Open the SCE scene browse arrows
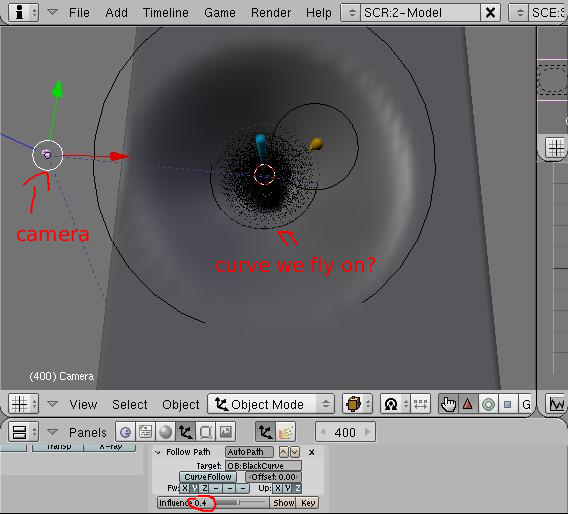The image size is (568, 514). [519, 13]
